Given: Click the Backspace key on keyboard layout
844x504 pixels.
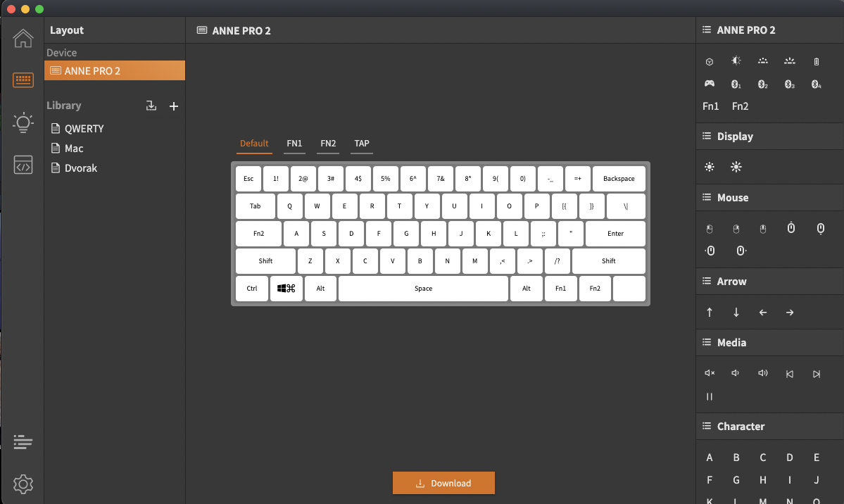Looking at the screenshot, I should (x=619, y=179).
